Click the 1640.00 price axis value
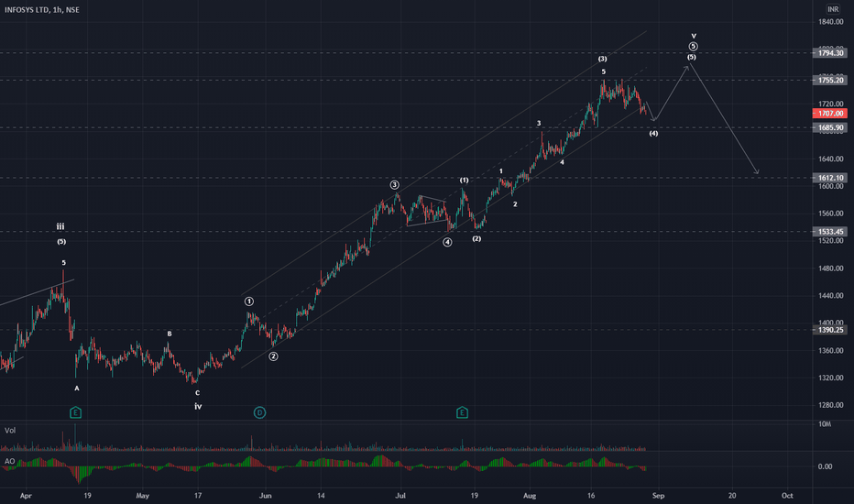Image resolution: width=854 pixels, height=504 pixels. click(x=830, y=159)
